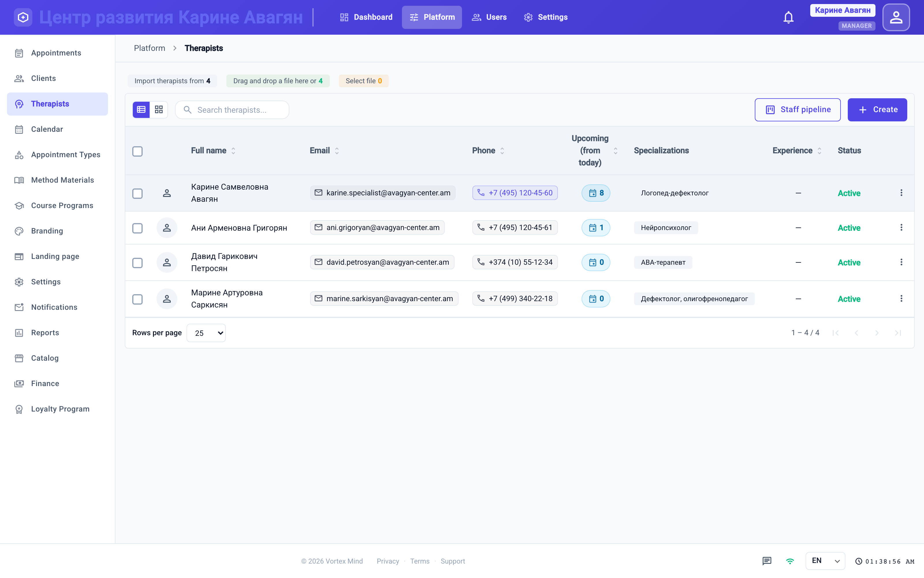Image resolution: width=924 pixels, height=578 pixels.
Task: Open row actions for Марине Артуровна Саркисян
Action: coord(901,299)
